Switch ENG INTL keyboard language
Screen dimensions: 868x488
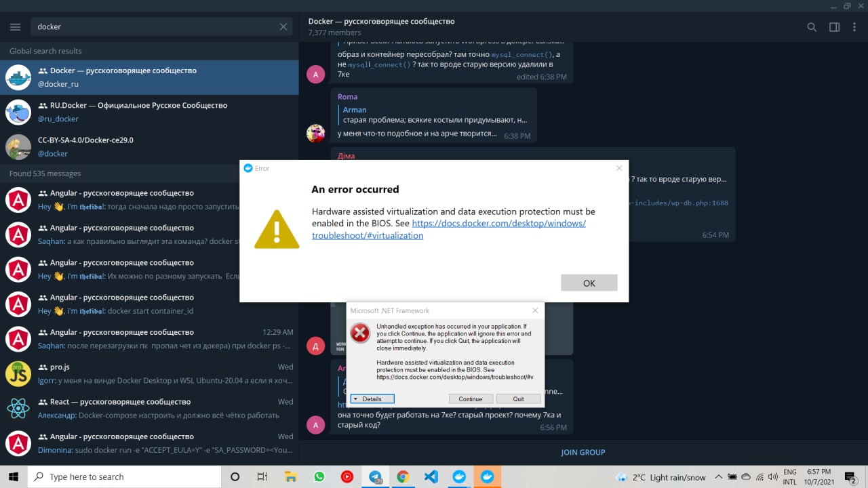pos(789,476)
